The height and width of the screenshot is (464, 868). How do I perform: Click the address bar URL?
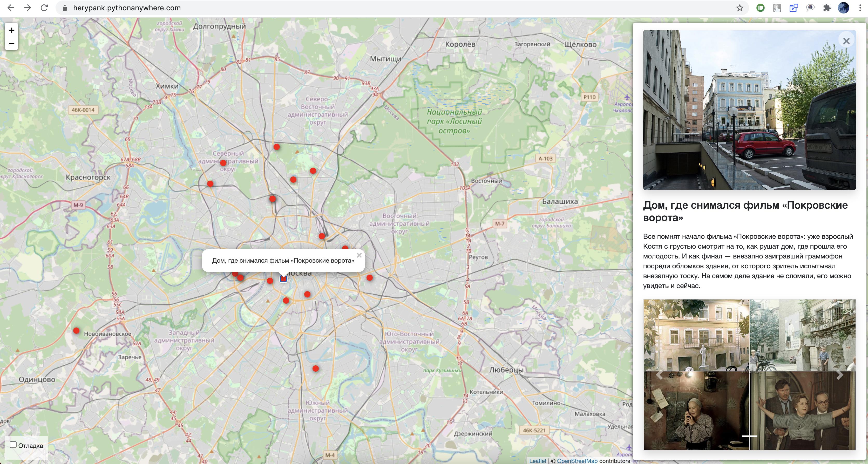pyautogui.click(x=127, y=8)
